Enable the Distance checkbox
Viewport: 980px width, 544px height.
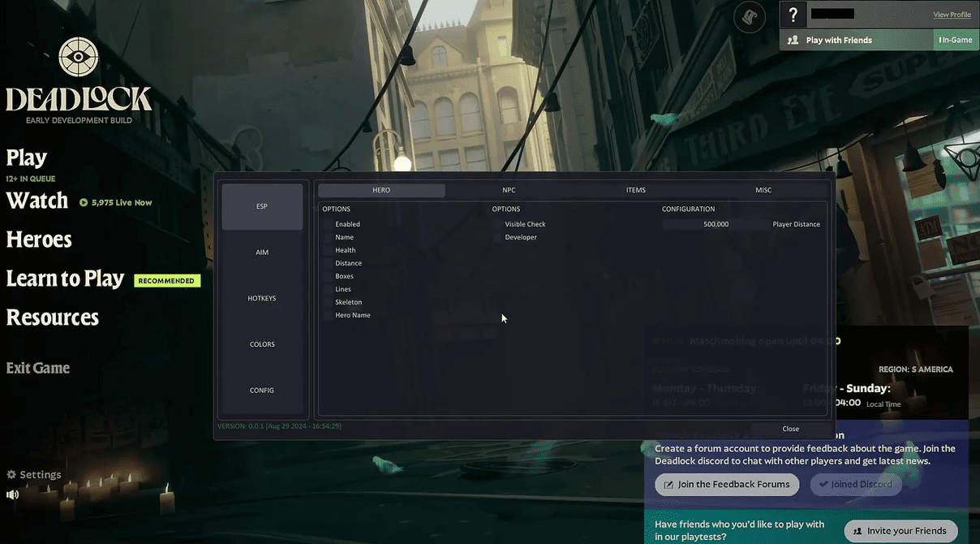pos(329,263)
